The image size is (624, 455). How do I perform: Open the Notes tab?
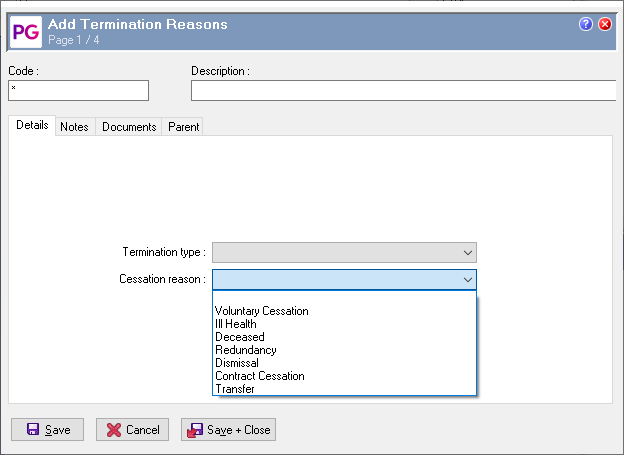(x=74, y=127)
